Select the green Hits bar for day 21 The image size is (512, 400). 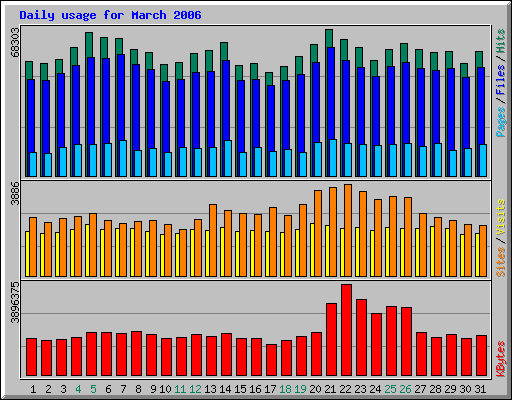coord(329,38)
